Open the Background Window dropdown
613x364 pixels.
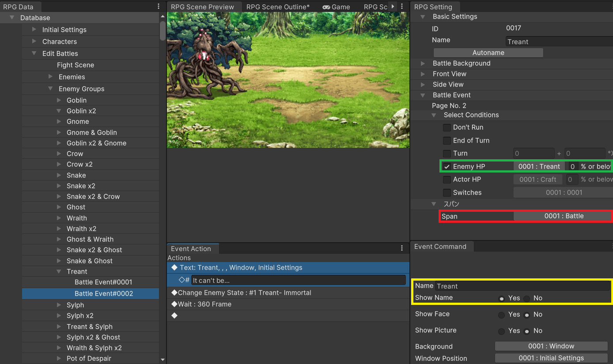(551, 346)
